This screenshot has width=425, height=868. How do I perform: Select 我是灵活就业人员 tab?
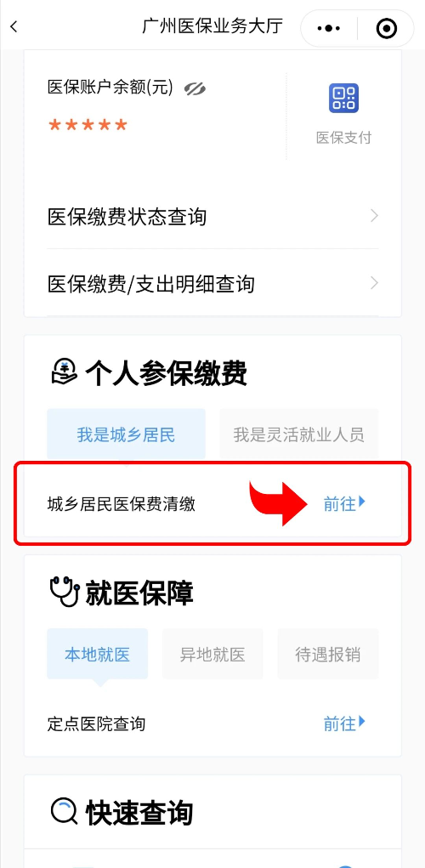click(299, 434)
